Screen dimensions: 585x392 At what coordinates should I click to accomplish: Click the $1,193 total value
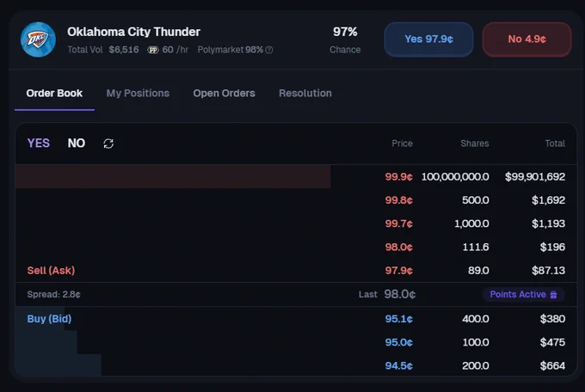tap(549, 224)
